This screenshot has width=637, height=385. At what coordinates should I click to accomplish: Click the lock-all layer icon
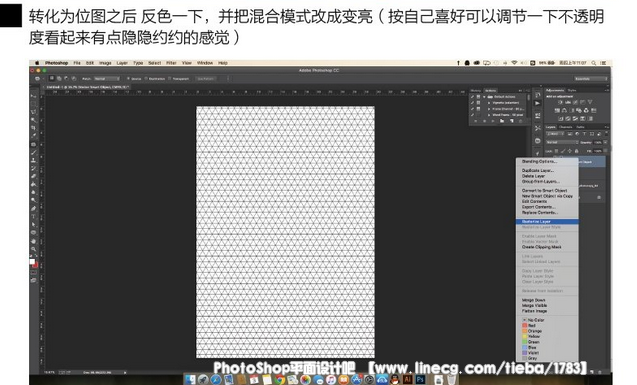coord(576,151)
